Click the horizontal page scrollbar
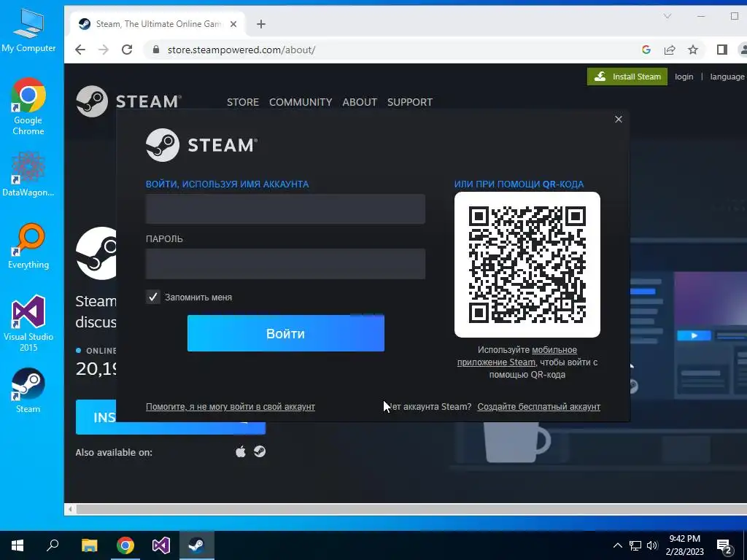This screenshot has height=560, width=747. pyautogui.click(x=411, y=510)
